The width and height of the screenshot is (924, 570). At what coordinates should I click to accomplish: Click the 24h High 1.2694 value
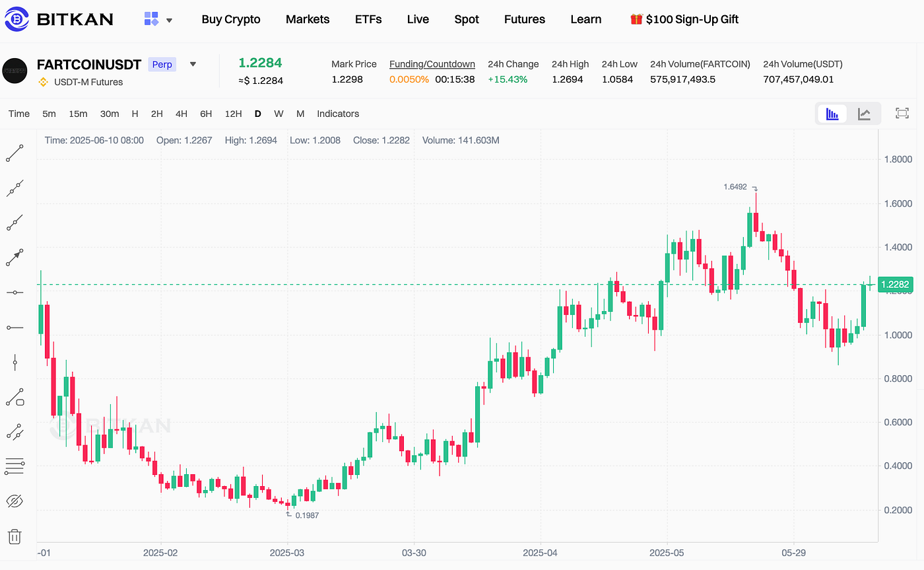click(568, 79)
